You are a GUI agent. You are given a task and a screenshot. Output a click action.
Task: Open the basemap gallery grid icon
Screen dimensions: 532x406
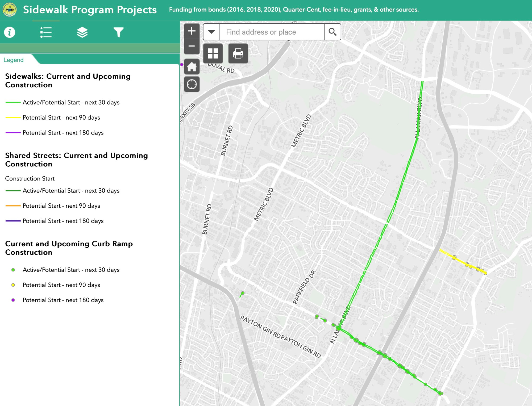(213, 53)
